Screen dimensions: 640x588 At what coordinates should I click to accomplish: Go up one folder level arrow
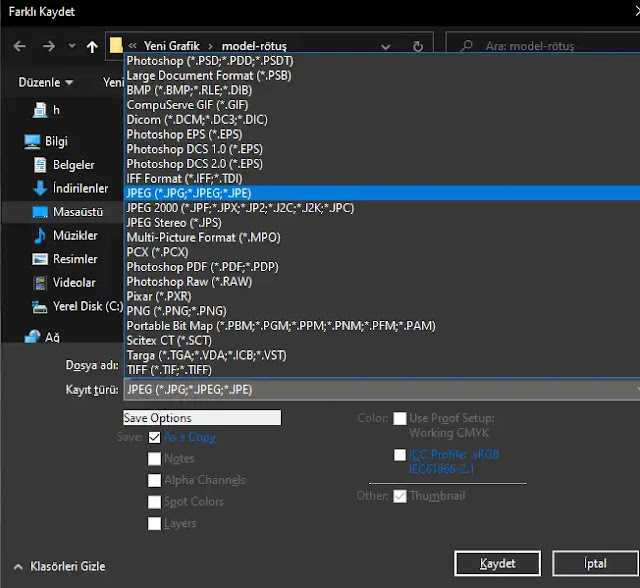tap(92, 47)
